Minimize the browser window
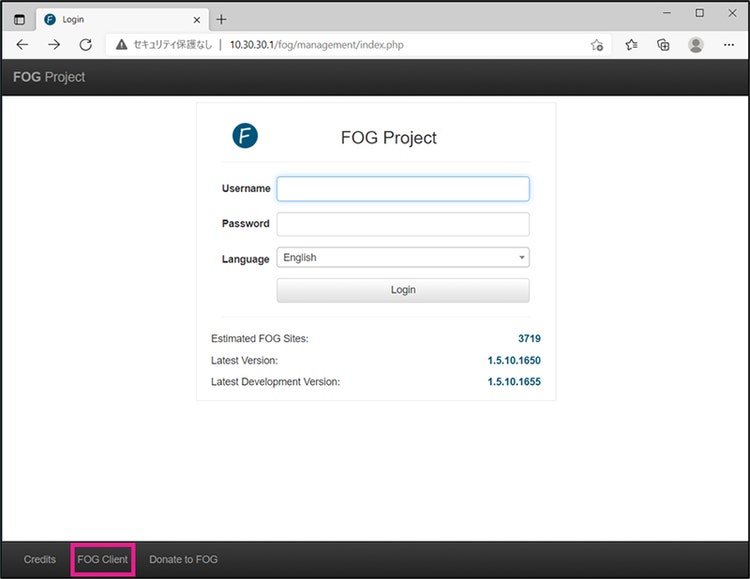Image resolution: width=750 pixels, height=579 pixels. [x=667, y=13]
